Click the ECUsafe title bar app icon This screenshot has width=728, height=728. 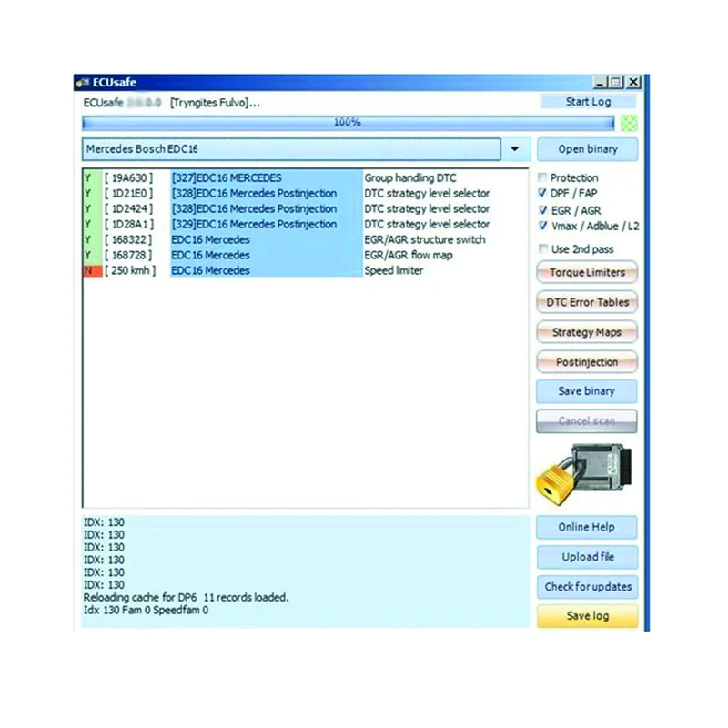(83, 83)
